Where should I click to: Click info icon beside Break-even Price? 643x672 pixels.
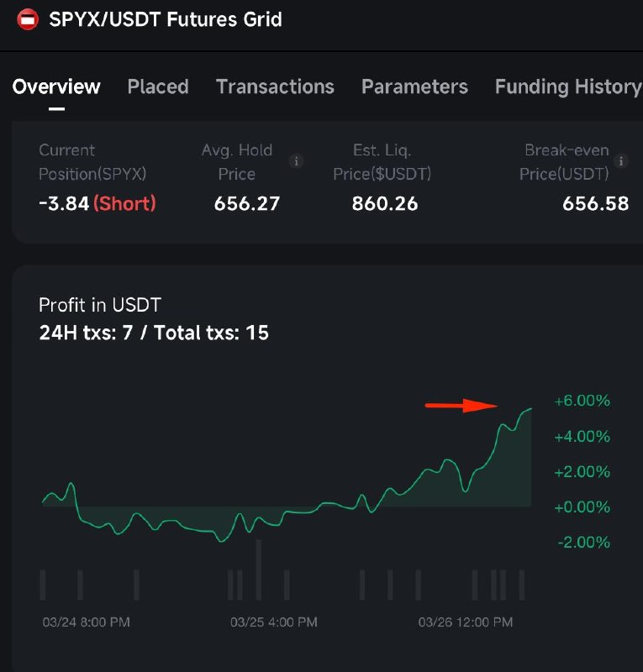point(621,161)
